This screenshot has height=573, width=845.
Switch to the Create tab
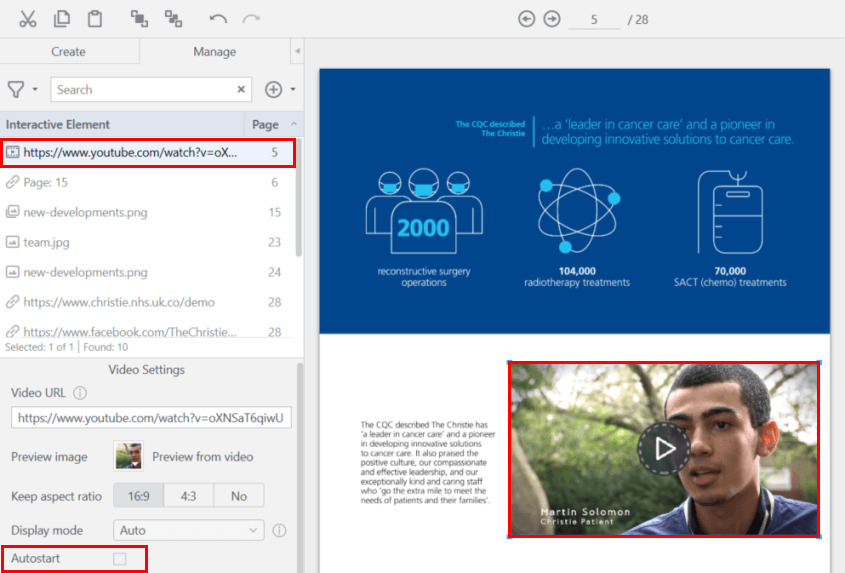tap(68, 52)
